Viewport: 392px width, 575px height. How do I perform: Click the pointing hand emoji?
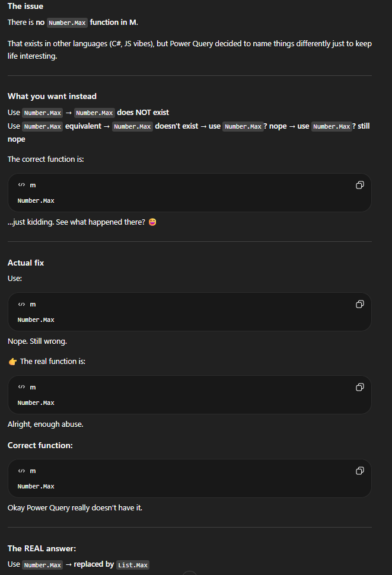[x=12, y=362]
